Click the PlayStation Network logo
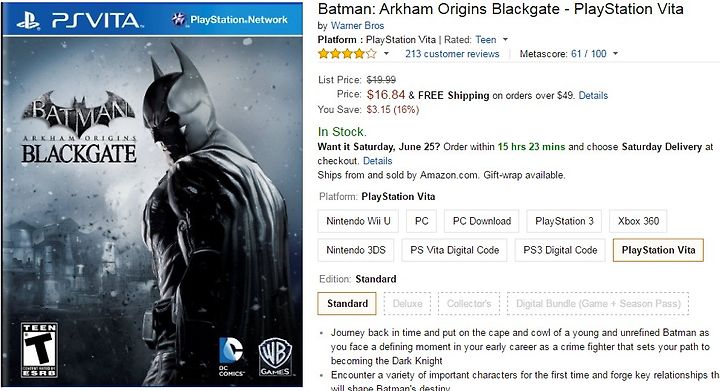Image resolution: width=720 pixels, height=391 pixels. [x=229, y=20]
